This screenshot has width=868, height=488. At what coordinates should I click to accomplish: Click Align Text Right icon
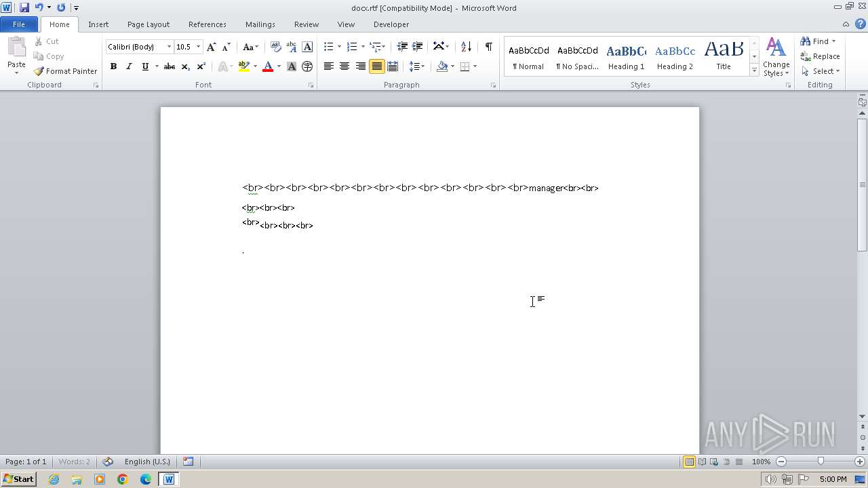click(361, 66)
